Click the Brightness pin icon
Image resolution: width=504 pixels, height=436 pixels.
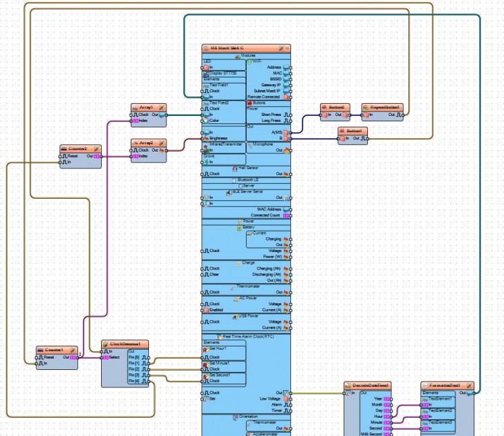(206, 139)
